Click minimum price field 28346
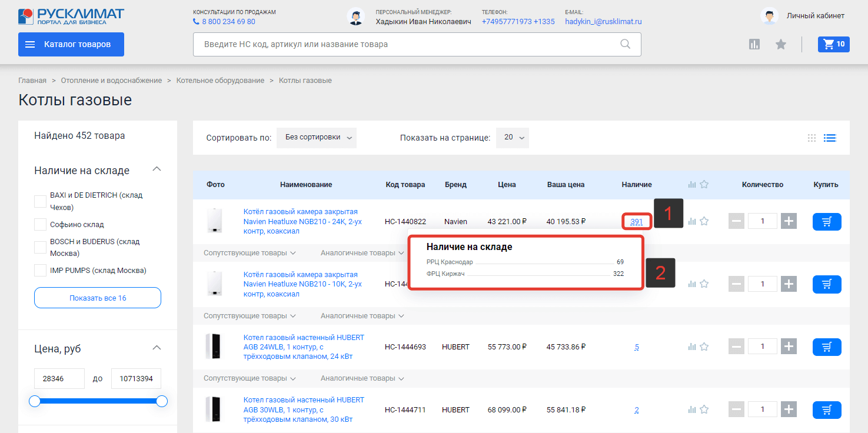868x433 pixels. pyautogui.click(x=59, y=379)
